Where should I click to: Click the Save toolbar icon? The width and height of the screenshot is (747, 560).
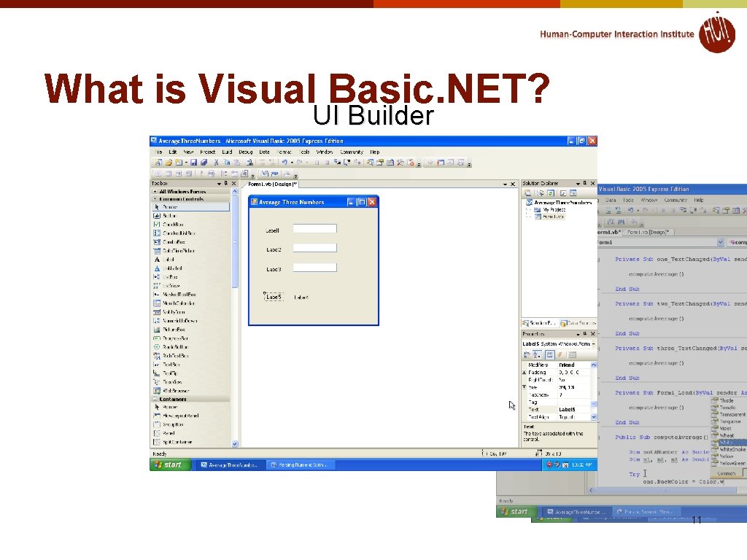(x=193, y=163)
